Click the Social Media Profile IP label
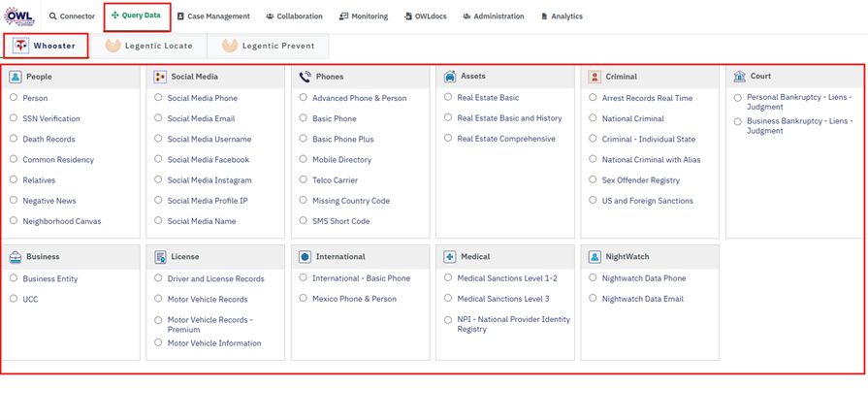 tap(208, 201)
